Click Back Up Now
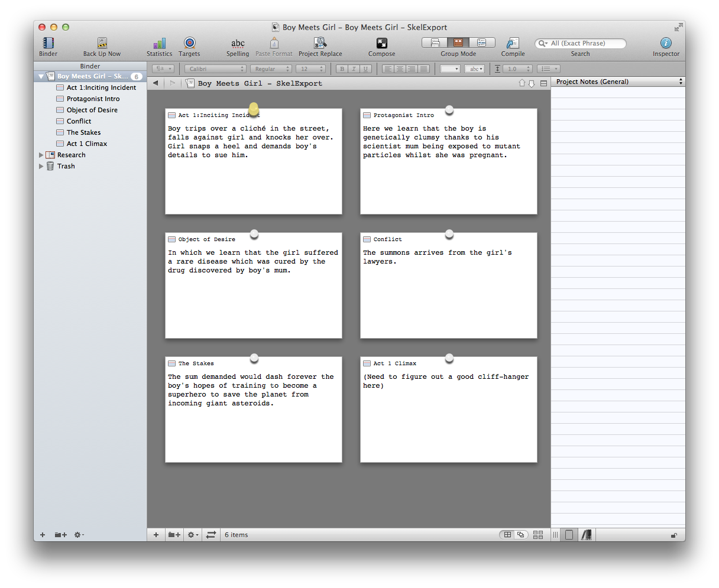 [x=102, y=44]
